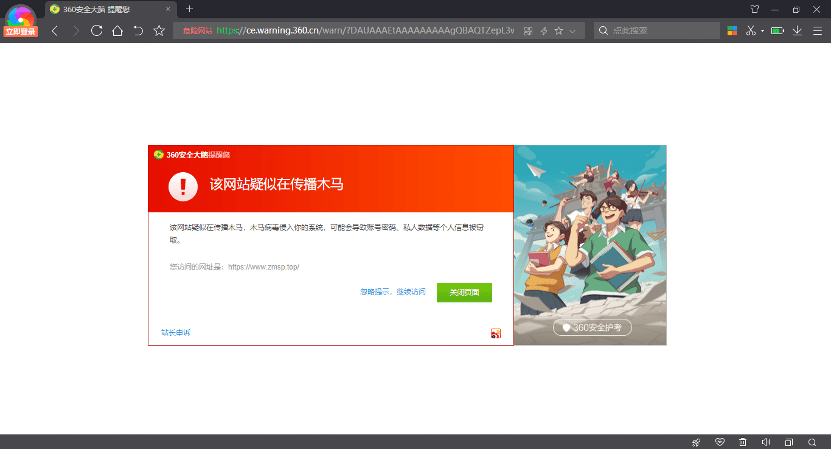Click the small red icon at bottom of the warning box
832x450 pixels.
click(496, 333)
